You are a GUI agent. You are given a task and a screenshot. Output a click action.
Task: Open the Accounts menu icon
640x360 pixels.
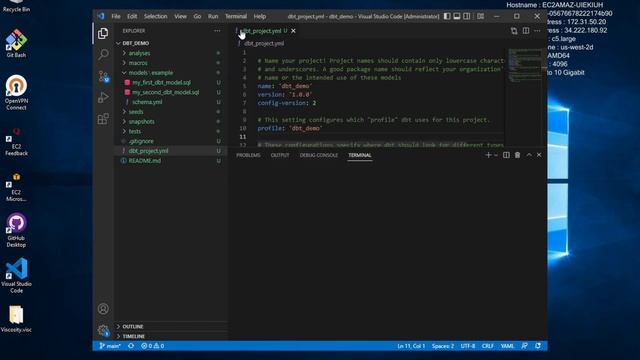pyautogui.click(x=103, y=309)
